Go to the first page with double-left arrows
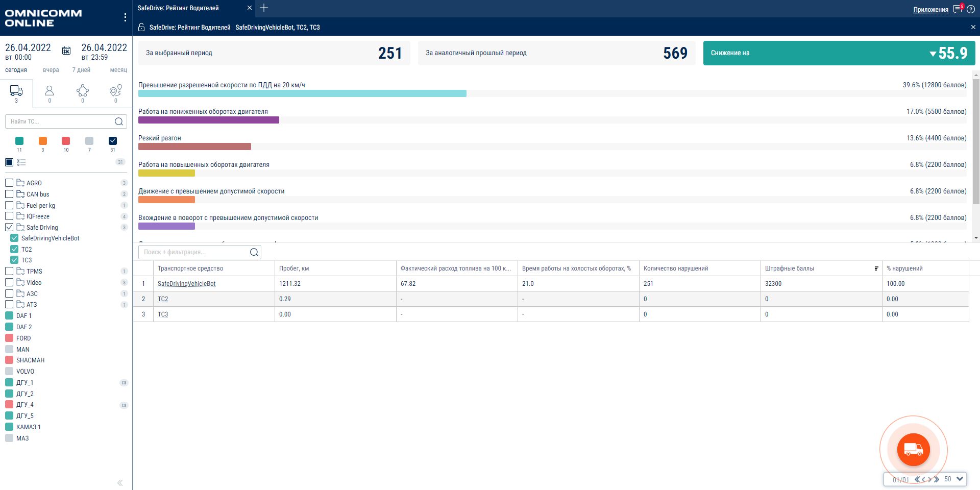The width and height of the screenshot is (980, 490). (917, 479)
